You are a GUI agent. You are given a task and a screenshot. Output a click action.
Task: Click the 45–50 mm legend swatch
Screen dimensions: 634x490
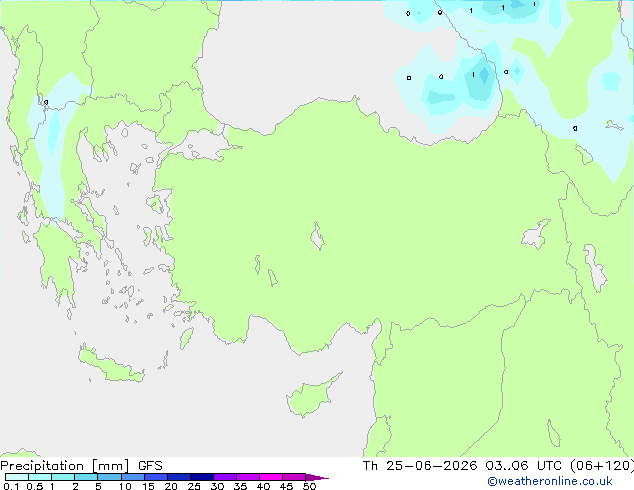(x=294, y=477)
